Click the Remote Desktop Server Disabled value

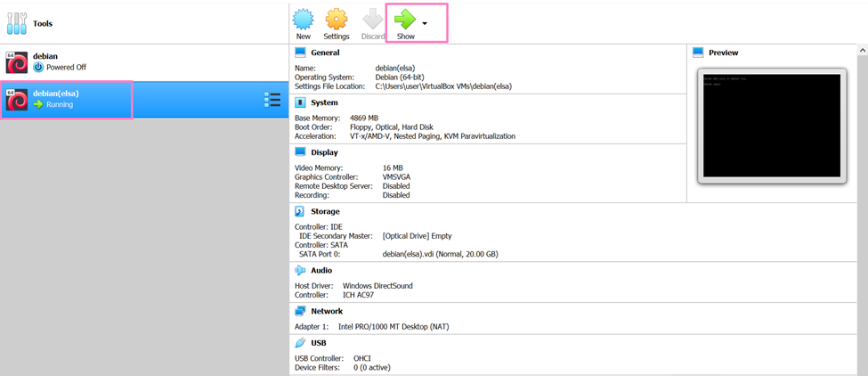396,186
